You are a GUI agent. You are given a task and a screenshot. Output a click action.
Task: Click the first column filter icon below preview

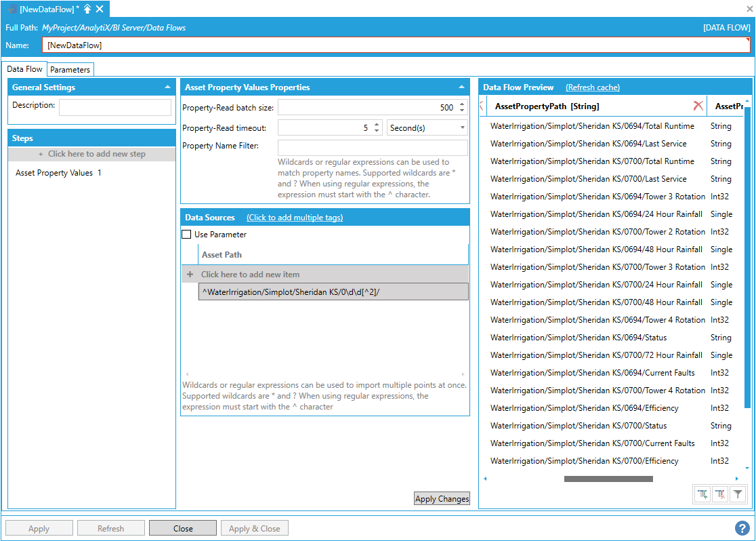[x=702, y=495]
